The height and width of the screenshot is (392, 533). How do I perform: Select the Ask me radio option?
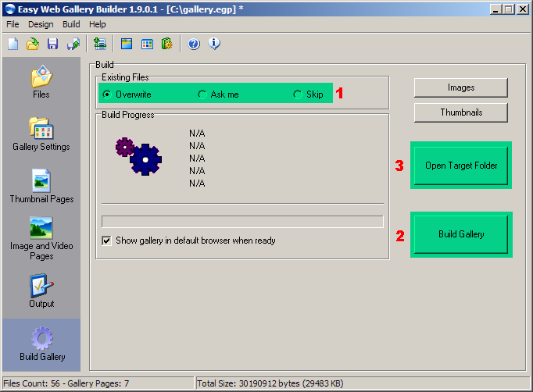(x=218, y=94)
